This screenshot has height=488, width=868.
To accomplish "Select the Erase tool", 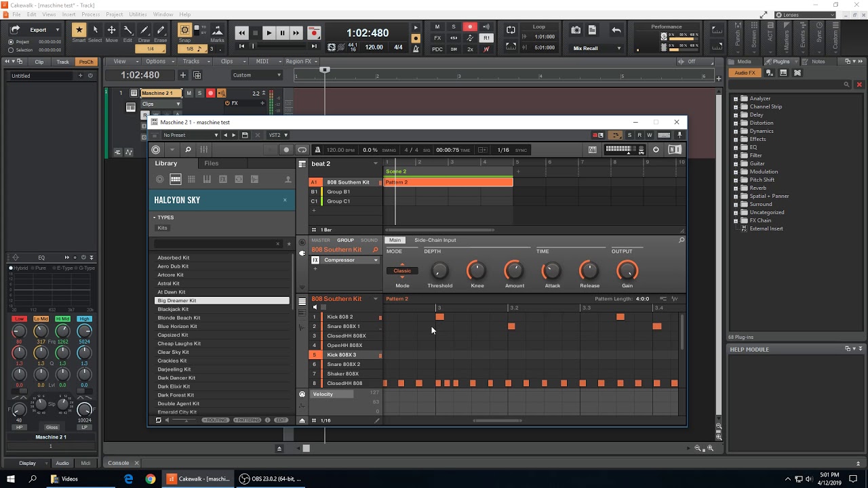I will point(161,30).
